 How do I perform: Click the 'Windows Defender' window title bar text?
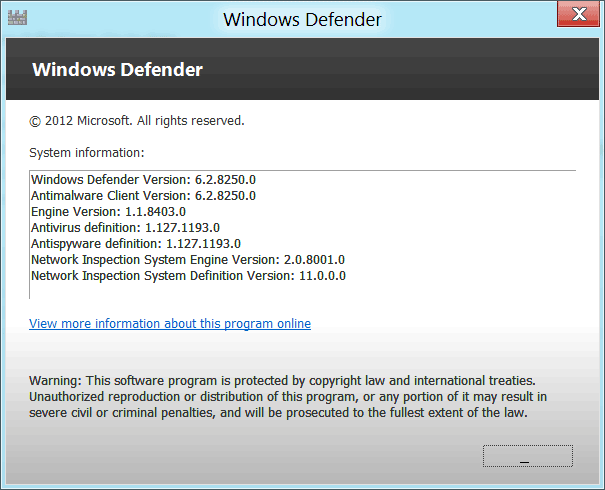(x=302, y=20)
